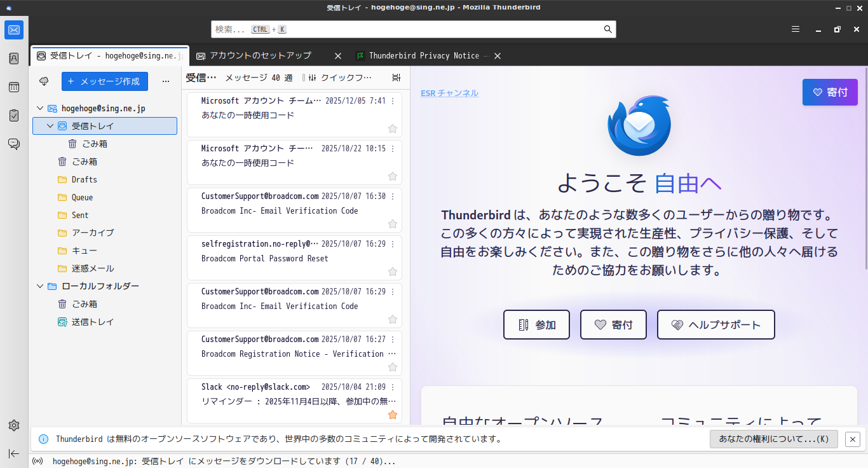Star the CustomerSupport Broadcom message from 16:29
This screenshot has height=468, width=868.
pos(393,319)
